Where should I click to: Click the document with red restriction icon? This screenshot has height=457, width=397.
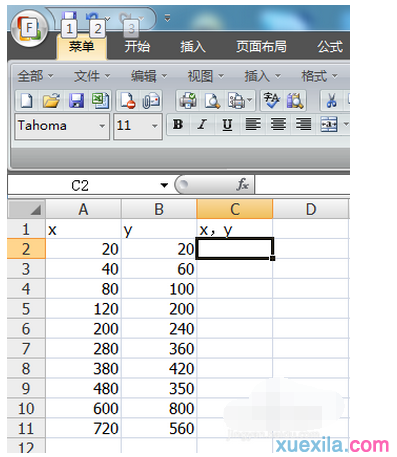(x=128, y=100)
